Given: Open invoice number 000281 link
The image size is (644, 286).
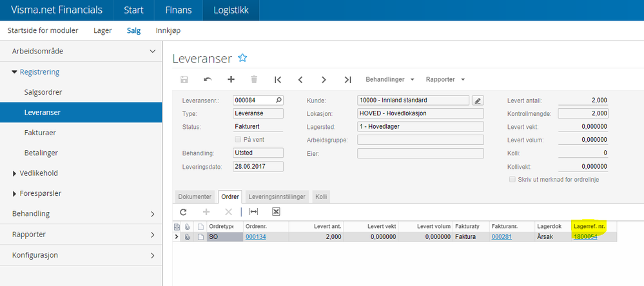Looking at the screenshot, I should (x=502, y=237).
